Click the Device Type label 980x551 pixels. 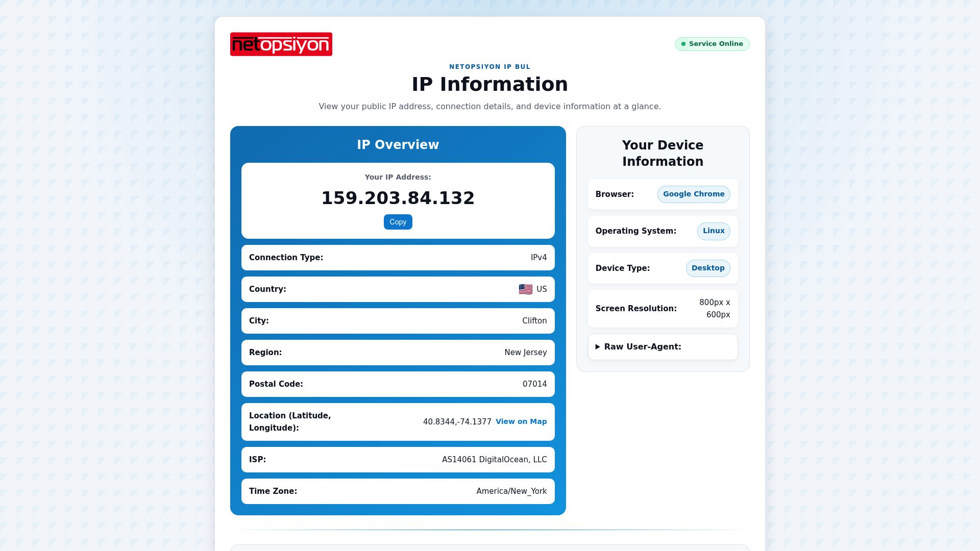pos(623,268)
